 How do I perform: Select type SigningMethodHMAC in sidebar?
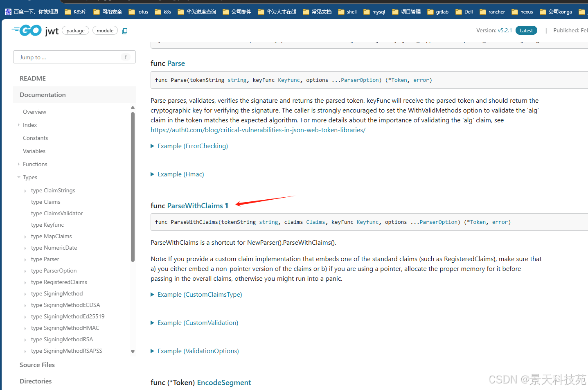65,328
